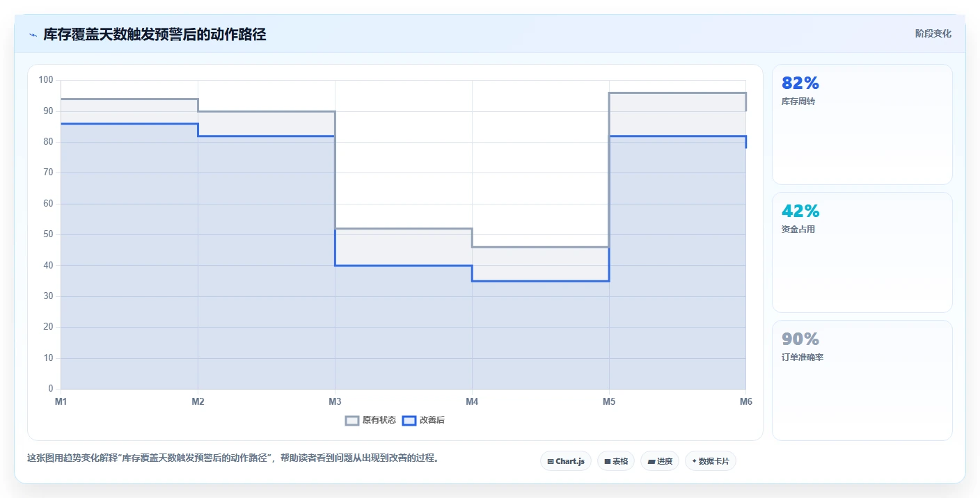
Task: Select the 表格 tag
Action: pos(616,461)
